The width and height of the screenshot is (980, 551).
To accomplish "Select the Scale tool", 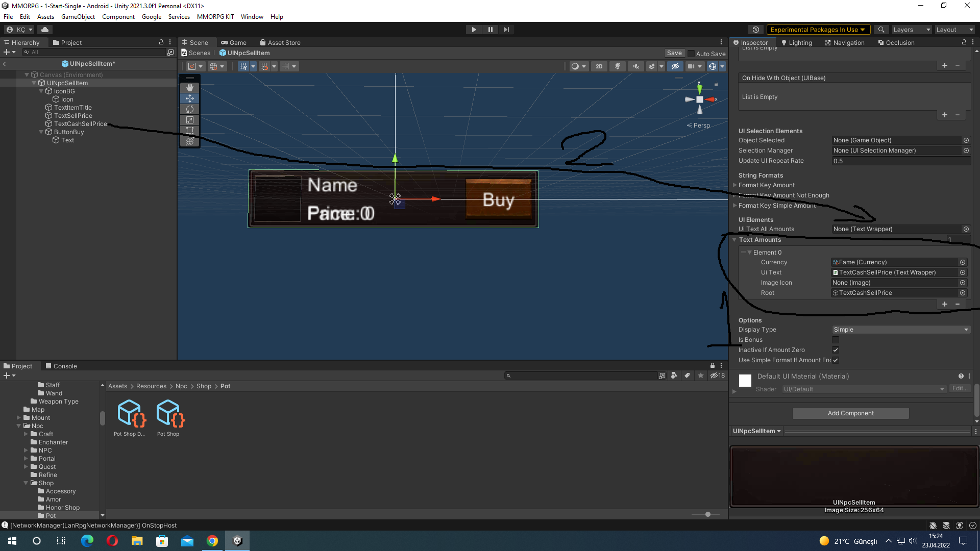I will coord(189,120).
